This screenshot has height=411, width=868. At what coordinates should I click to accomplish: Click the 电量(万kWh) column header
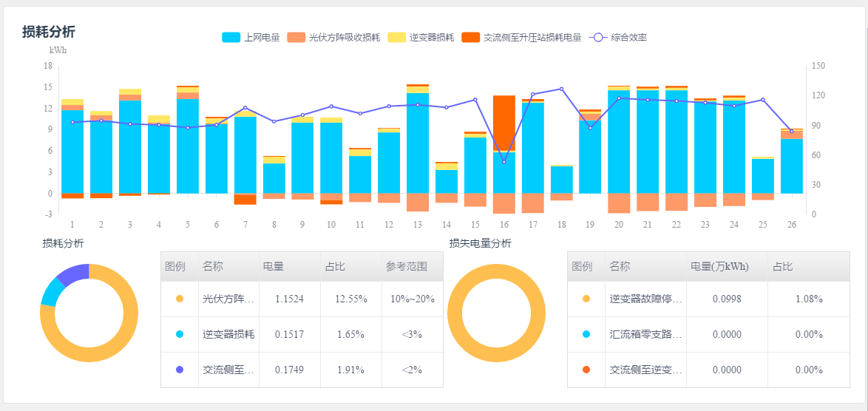(x=719, y=266)
